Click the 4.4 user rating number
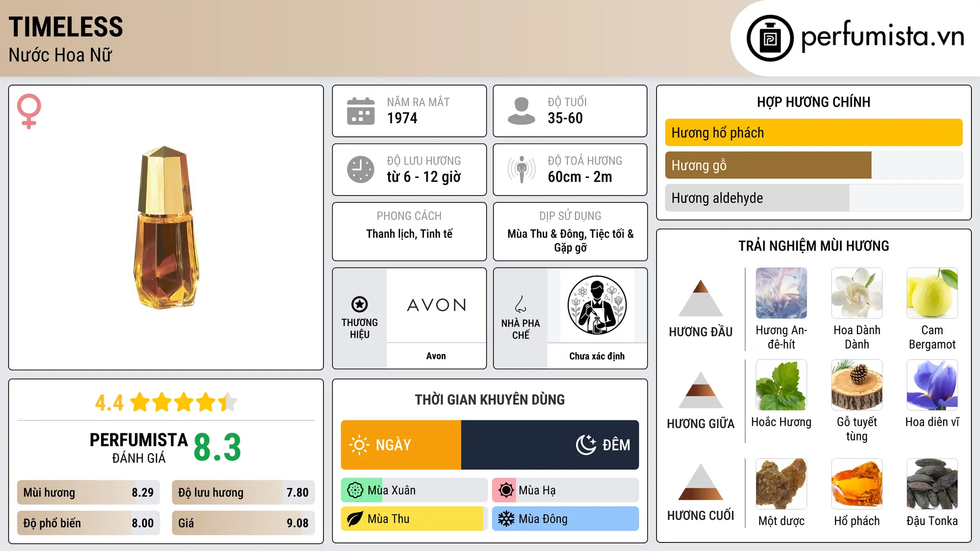Viewport: 980px width, 551px height. pyautogui.click(x=109, y=403)
